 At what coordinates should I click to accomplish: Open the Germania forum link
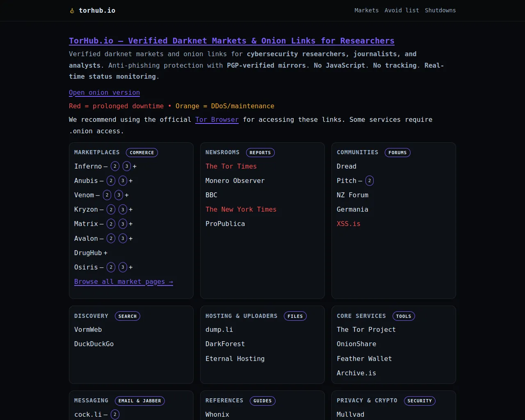click(352, 209)
